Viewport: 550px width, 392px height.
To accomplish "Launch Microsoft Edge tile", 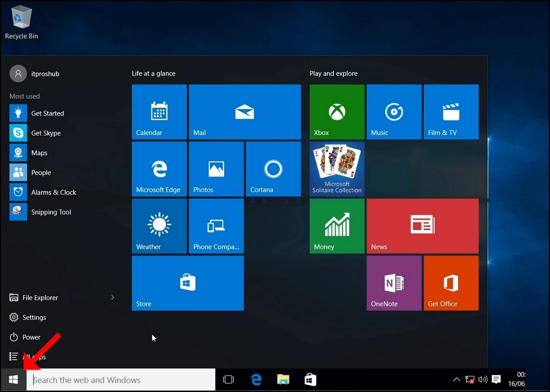I will click(x=159, y=169).
